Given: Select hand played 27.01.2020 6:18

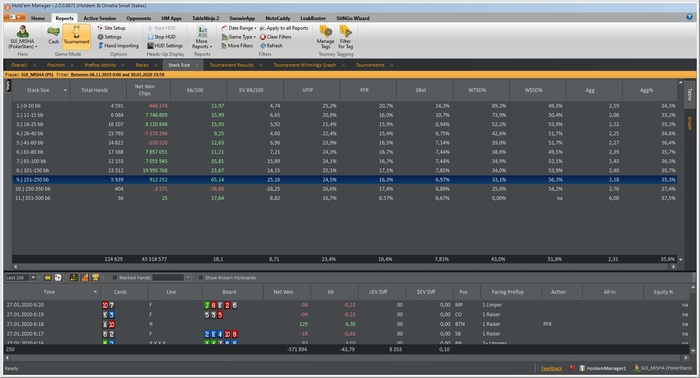Looking at the screenshot, I should 346,324.
